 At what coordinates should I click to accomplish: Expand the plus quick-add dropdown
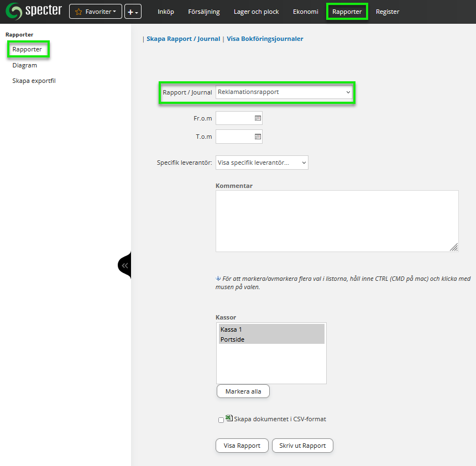[x=133, y=12]
